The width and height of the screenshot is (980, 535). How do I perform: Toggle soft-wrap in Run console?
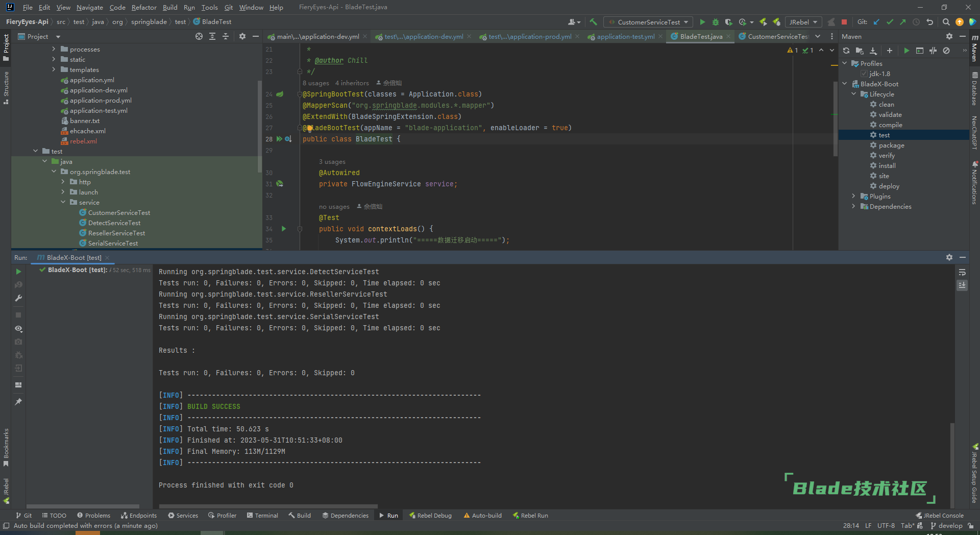coord(962,272)
